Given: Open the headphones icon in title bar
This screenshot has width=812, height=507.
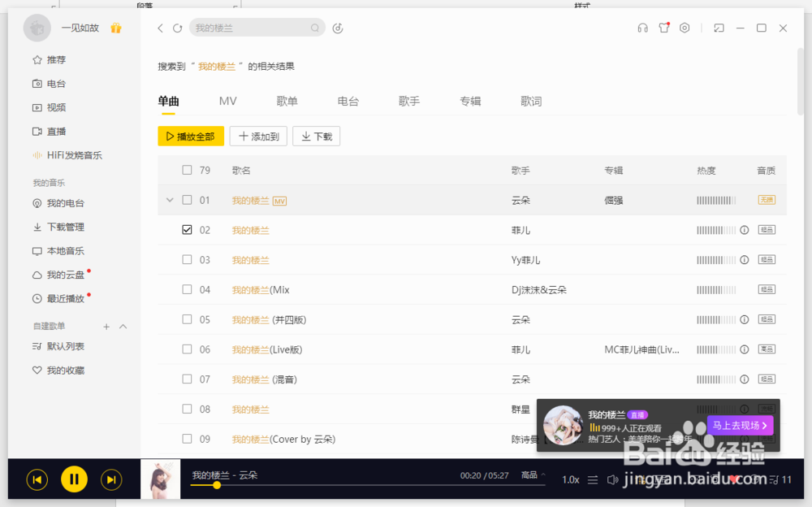Looking at the screenshot, I should [x=642, y=28].
